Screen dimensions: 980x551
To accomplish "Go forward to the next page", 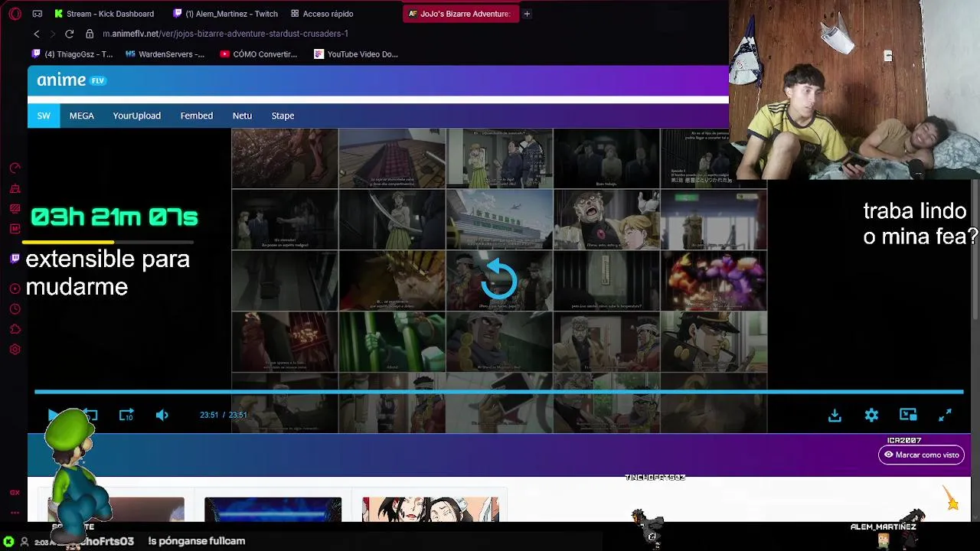I will point(52,34).
